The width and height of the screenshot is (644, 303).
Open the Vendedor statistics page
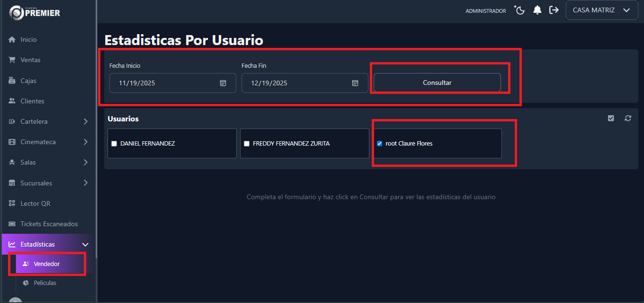(46, 264)
